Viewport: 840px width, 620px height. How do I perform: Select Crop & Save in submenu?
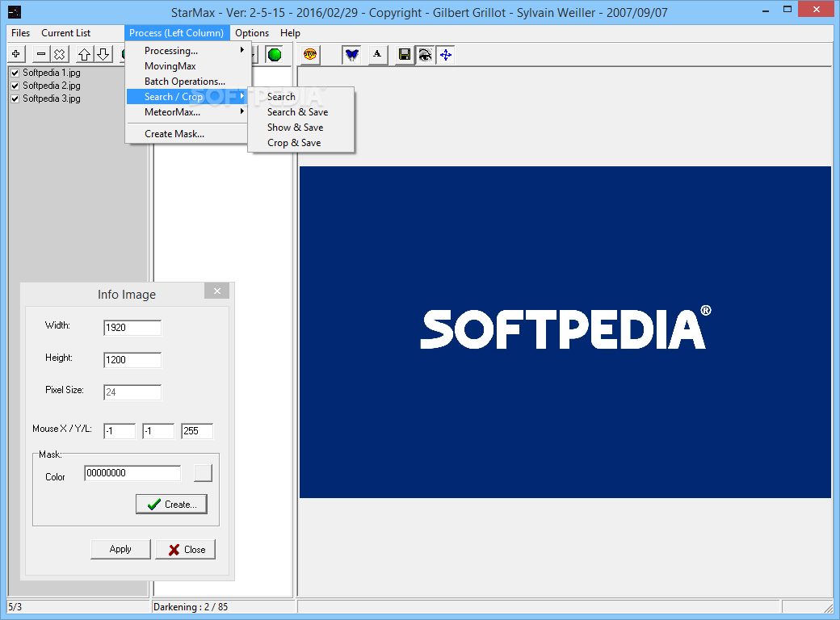click(301, 143)
